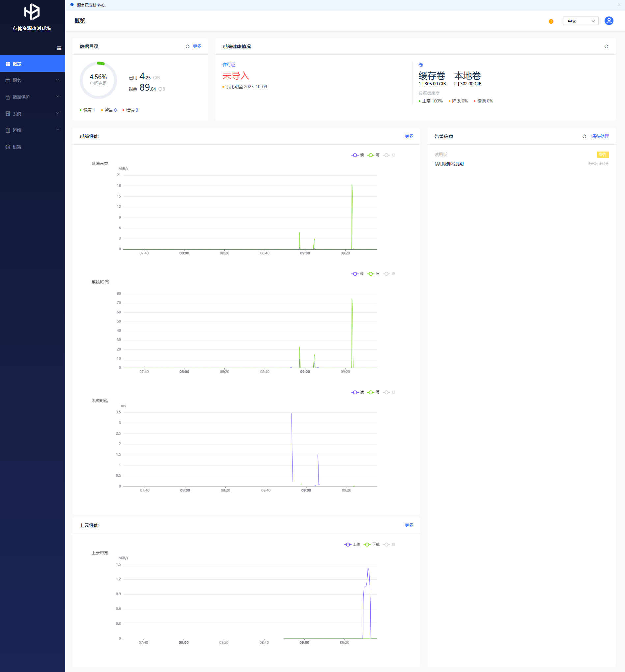The image size is (625, 672).
Task: Expand the 数据保护 sidebar menu
Action: 32,97
